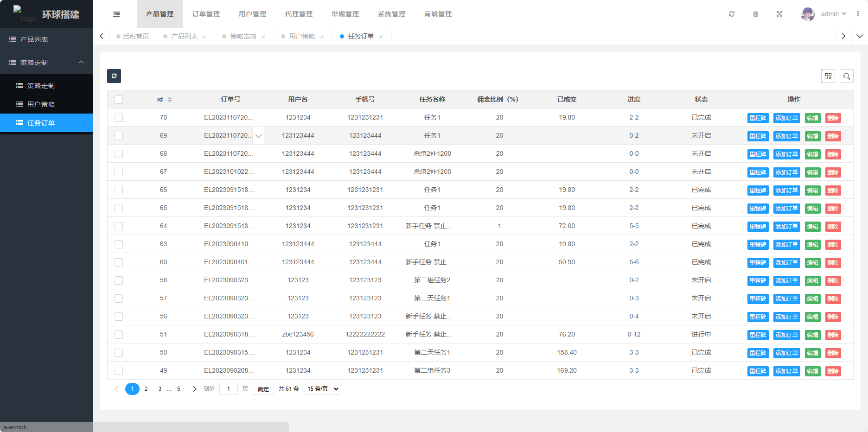Open the 用户管理 top menu
This screenshot has height=432, width=868.
[253, 14]
